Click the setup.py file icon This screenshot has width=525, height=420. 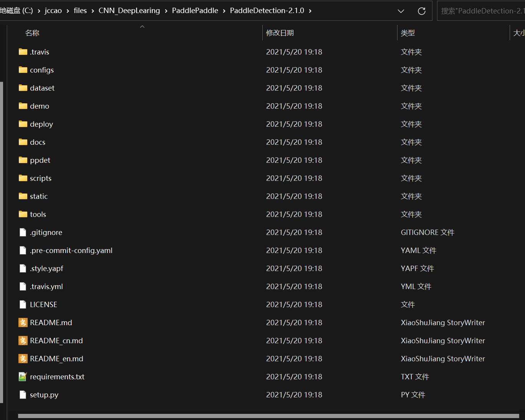(23, 395)
